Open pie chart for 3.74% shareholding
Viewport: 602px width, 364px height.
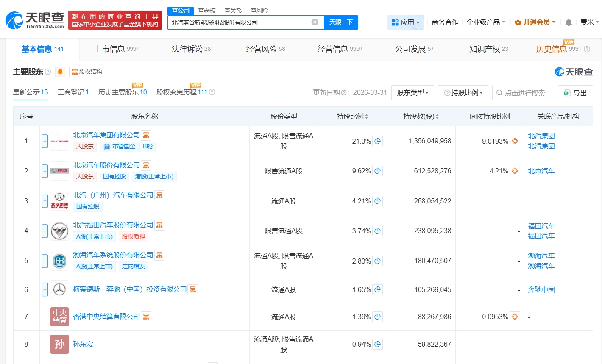377,231
